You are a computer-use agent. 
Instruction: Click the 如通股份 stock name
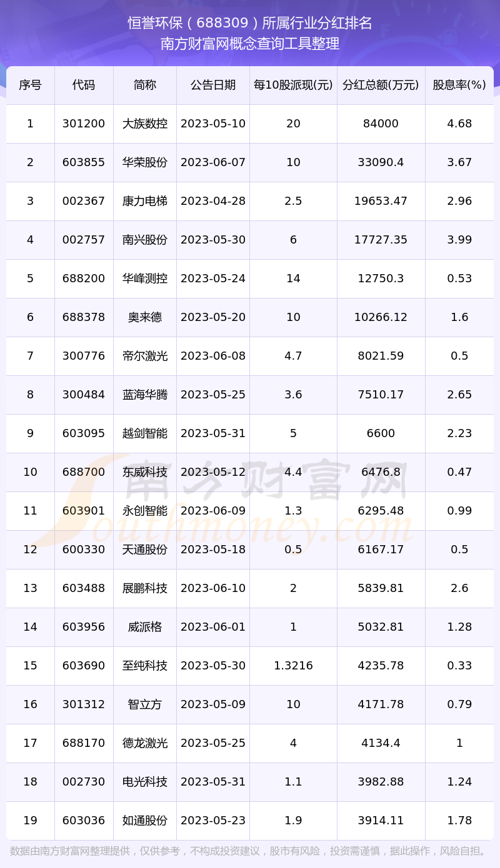(145, 821)
